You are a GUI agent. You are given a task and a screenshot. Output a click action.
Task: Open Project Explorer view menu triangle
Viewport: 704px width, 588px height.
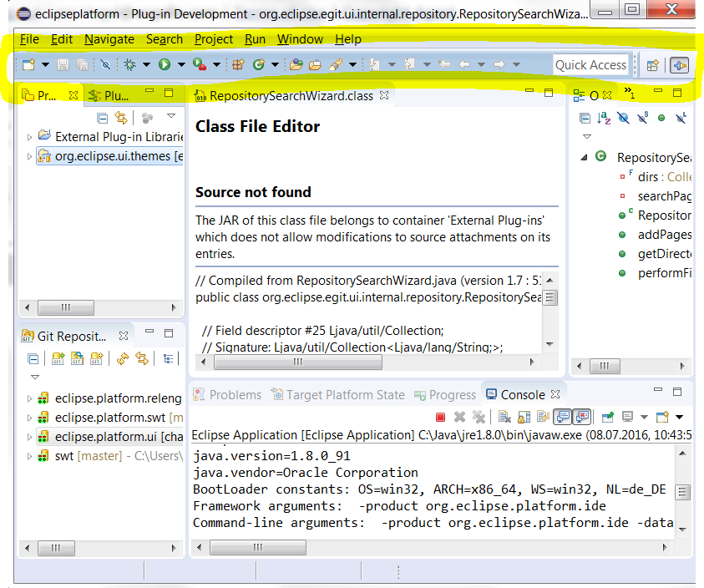[x=171, y=116]
